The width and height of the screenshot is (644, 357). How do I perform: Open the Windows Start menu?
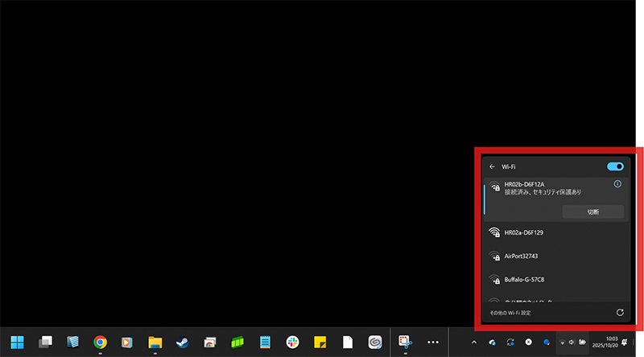[18, 342]
